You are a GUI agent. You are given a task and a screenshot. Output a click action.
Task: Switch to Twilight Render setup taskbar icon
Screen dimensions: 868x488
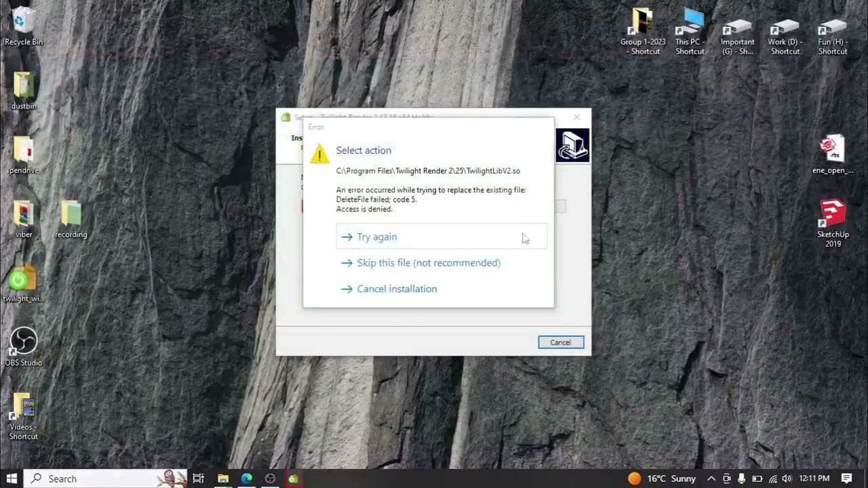pos(293,479)
